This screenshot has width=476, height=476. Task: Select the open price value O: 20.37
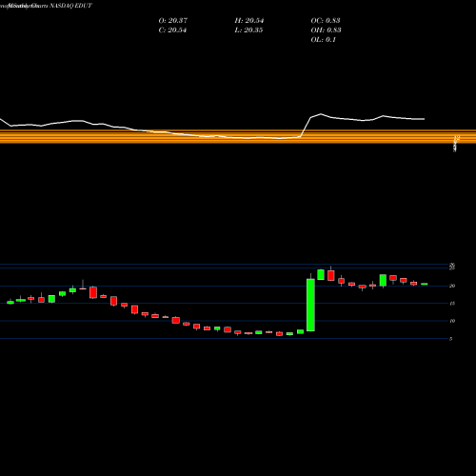point(173,21)
